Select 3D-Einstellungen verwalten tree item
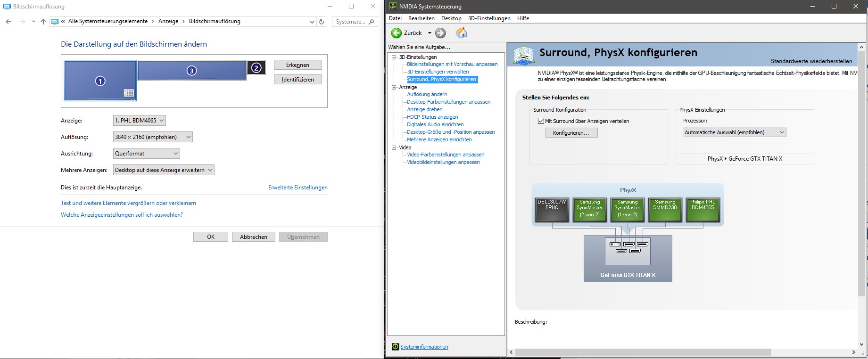The height and width of the screenshot is (359, 868). coord(438,72)
